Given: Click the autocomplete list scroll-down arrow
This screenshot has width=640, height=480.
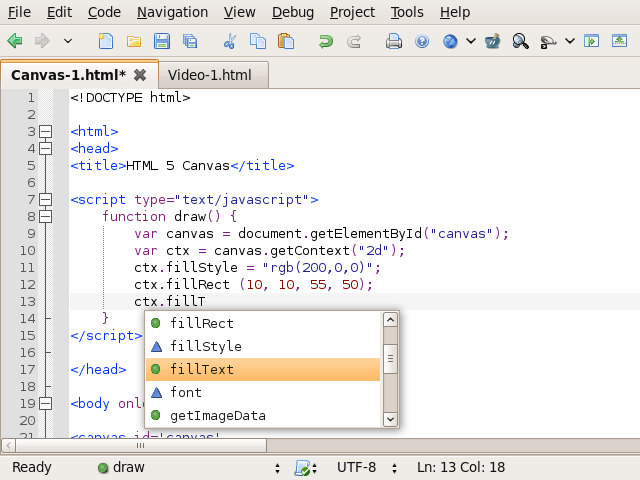Looking at the screenshot, I should 390,419.
